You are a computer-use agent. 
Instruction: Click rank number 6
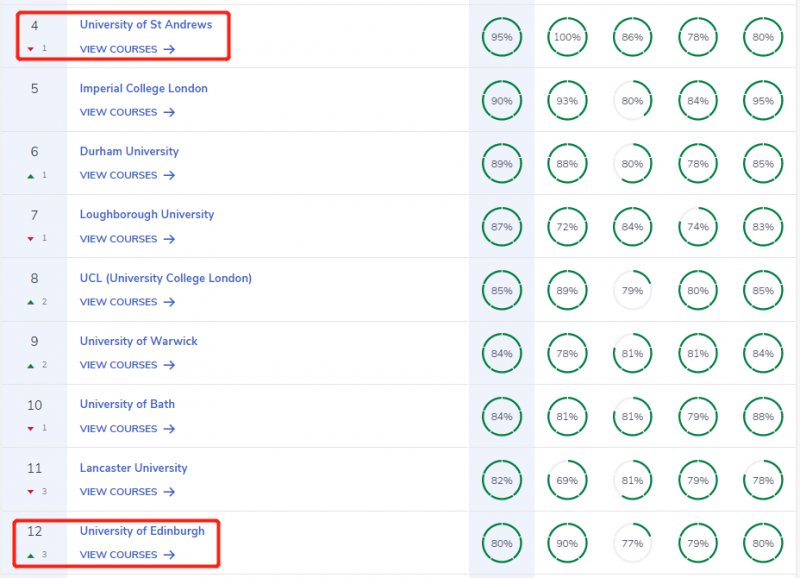34,152
